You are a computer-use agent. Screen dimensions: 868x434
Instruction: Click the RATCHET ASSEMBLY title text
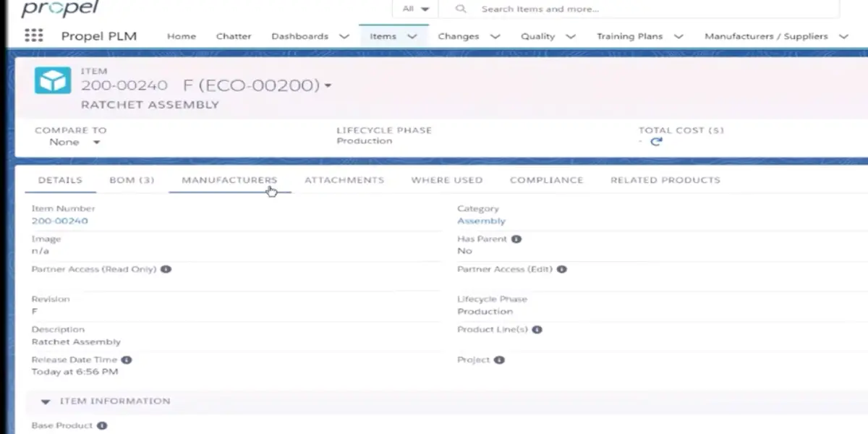[150, 105]
